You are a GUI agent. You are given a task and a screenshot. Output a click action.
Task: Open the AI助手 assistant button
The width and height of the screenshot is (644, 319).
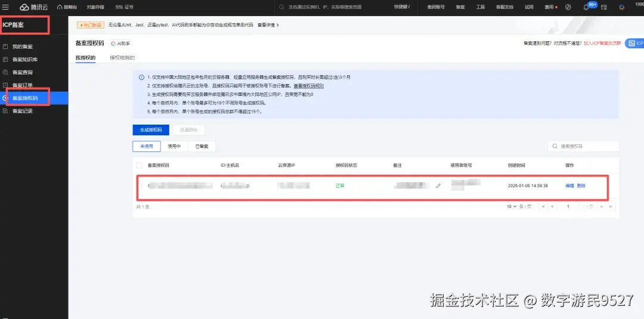click(120, 44)
